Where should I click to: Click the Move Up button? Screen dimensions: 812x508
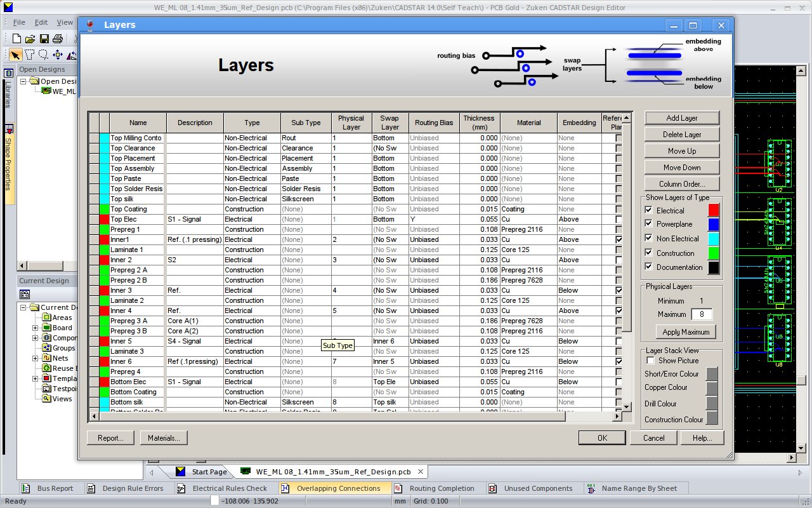pos(682,151)
